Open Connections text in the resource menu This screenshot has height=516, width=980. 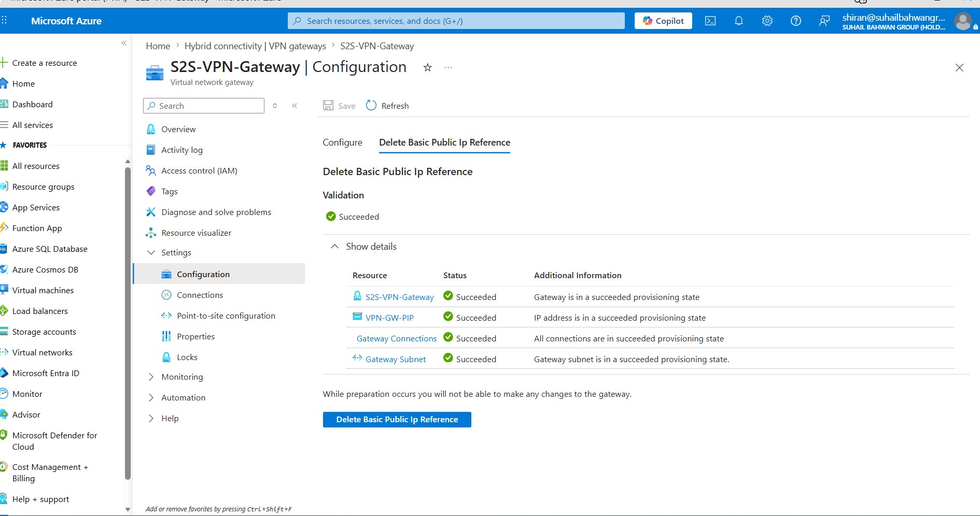(200, 295)
